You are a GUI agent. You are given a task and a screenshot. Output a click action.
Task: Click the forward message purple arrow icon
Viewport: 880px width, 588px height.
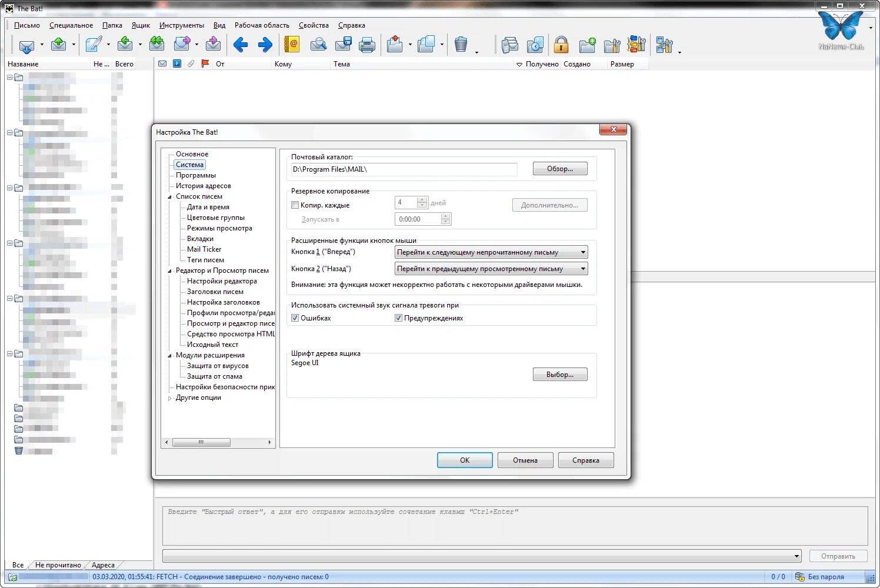[x=182, y=45]
